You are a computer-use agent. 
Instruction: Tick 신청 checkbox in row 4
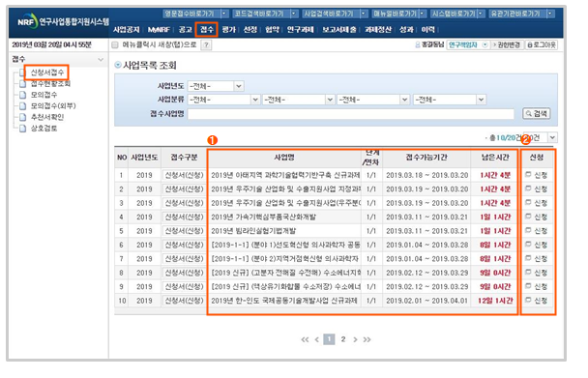click(528, 217)
